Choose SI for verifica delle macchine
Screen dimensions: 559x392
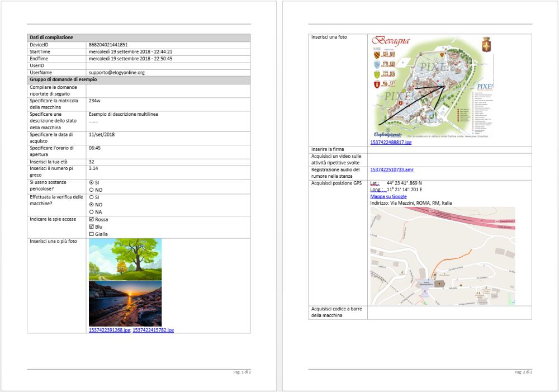(x=91, y=197)
